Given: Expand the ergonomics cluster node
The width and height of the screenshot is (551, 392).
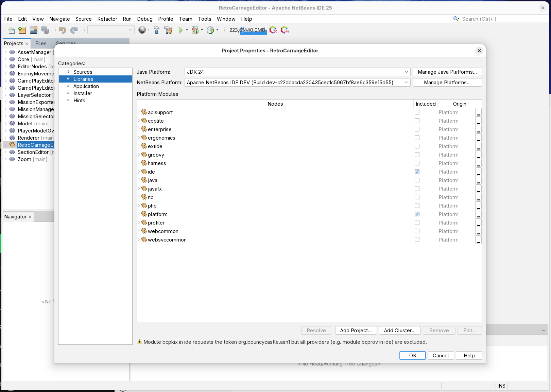Looking at the screenshot, I should pyautogui.click(x=139, y=138).
